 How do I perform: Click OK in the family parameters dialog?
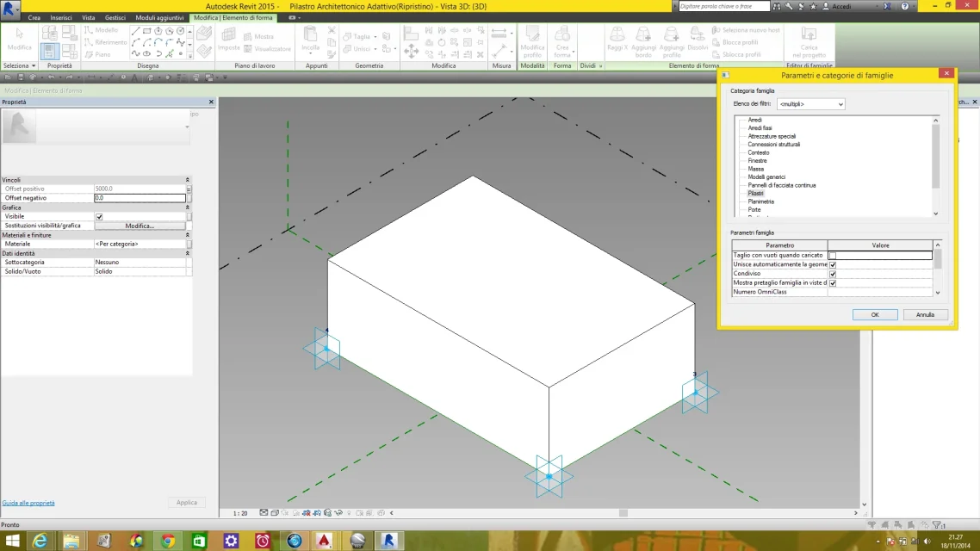(x=874, y=315)
